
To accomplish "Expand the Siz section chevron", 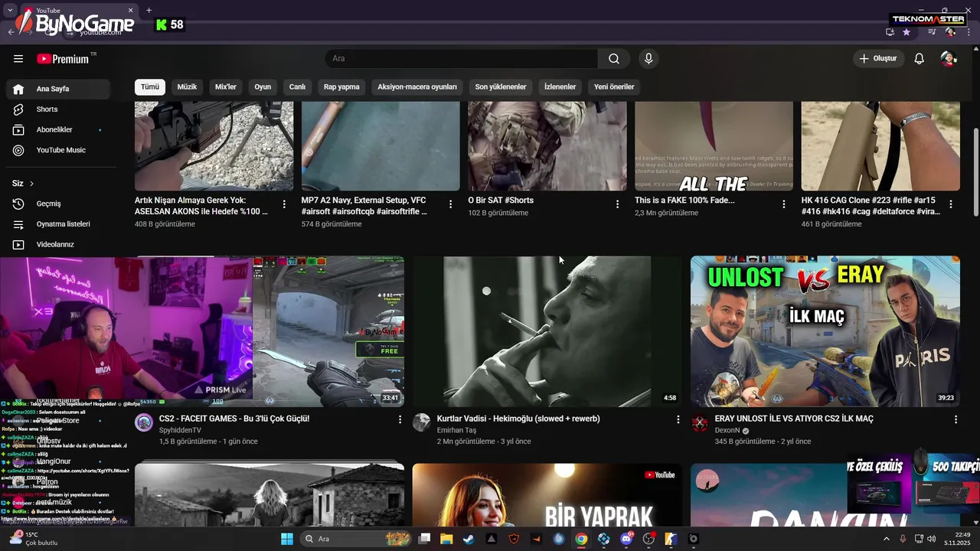I will click(31, 184).
